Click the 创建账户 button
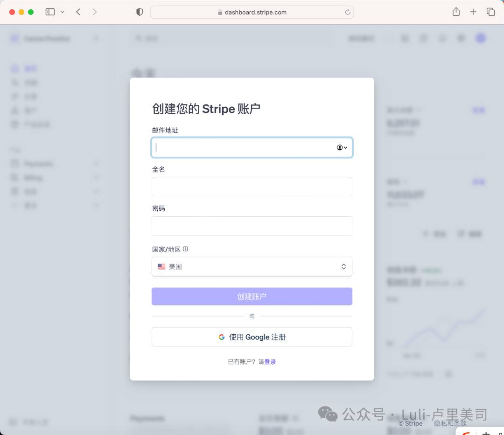The image size is (504, 435). 252,297
